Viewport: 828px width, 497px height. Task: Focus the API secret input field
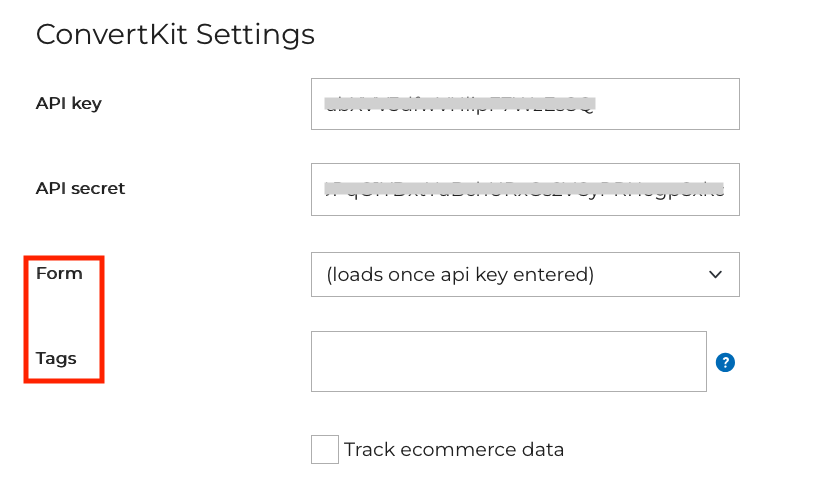[525, 189]
